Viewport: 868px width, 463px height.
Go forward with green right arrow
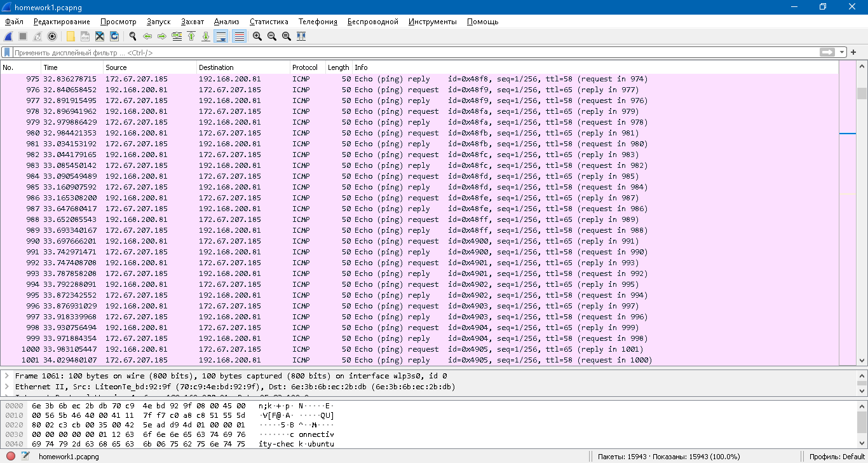coord(162,36)
